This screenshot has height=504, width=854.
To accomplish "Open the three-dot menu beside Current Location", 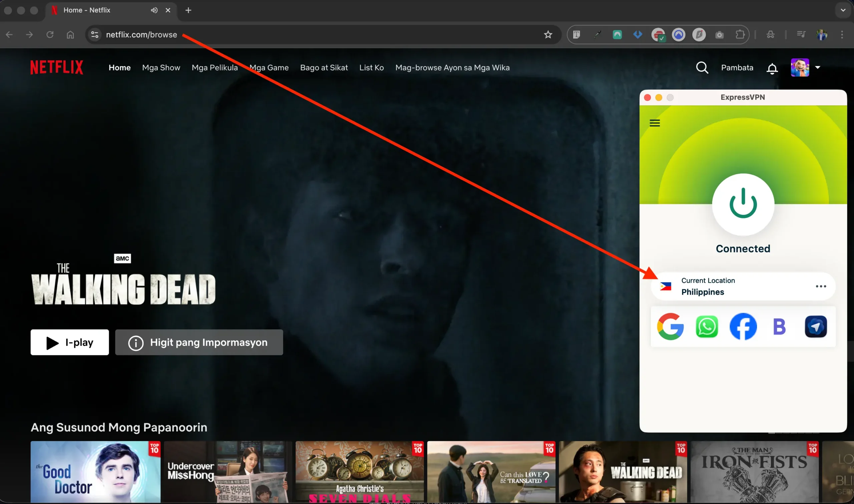I will click(821, 286).
